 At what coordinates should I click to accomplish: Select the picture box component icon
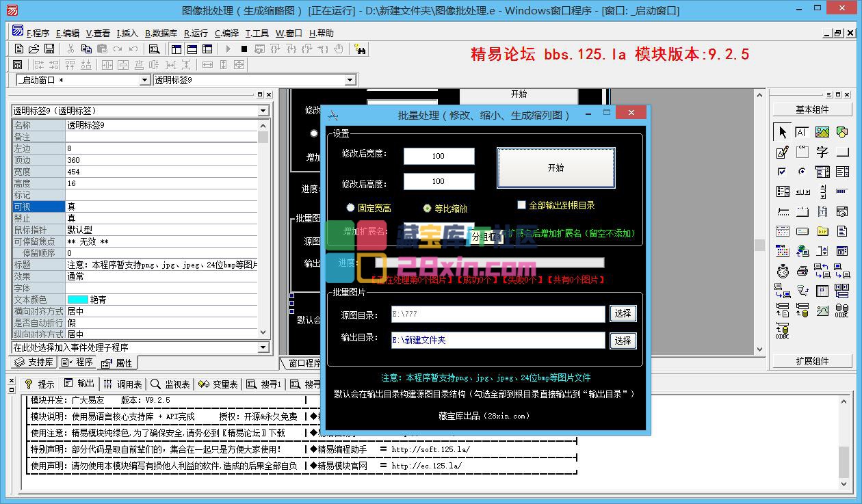pyautogui.click(x=822, y=133)
